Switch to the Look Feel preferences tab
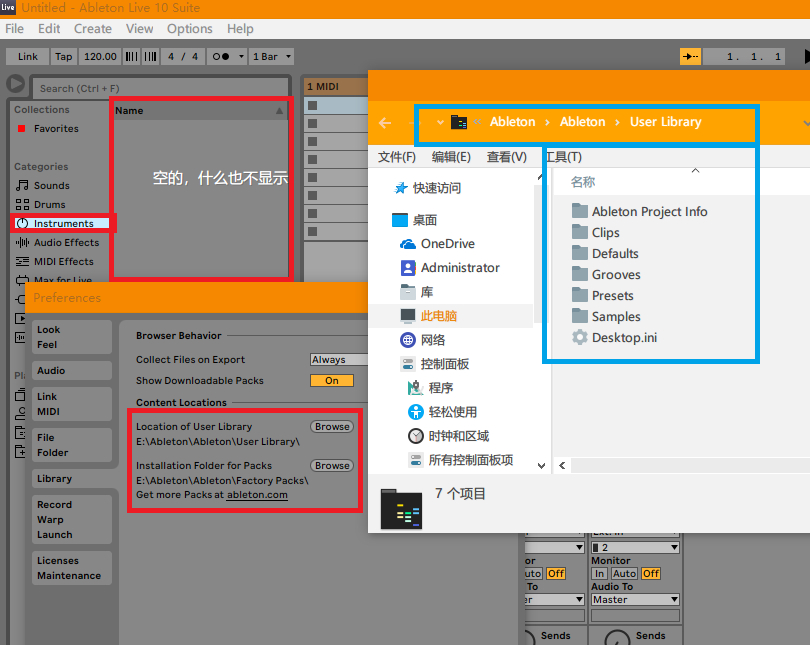This screenshot has width=810, height=645. coord(72,337)
